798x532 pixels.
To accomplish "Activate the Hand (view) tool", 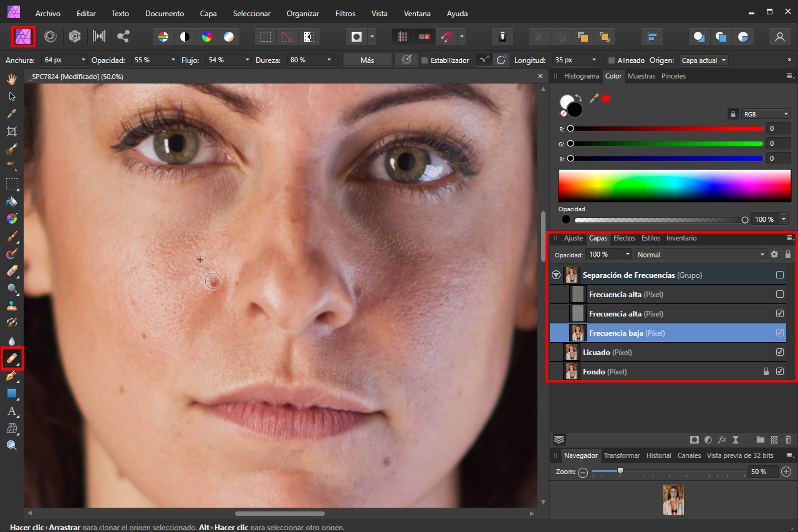I will coord(12,79).
